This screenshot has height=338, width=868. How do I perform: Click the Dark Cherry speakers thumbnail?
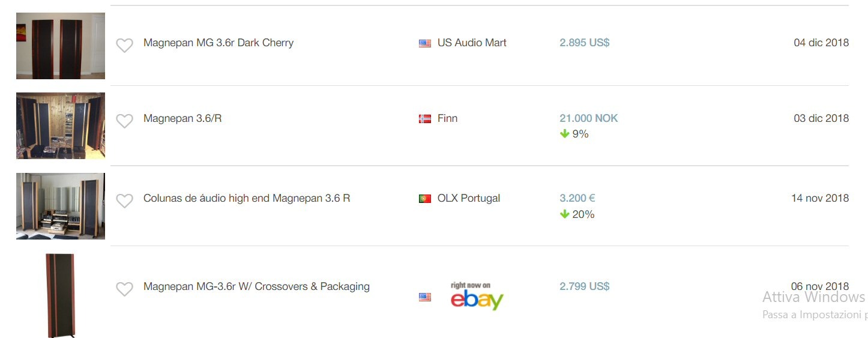pyautogui.click(x=61, y=46)
